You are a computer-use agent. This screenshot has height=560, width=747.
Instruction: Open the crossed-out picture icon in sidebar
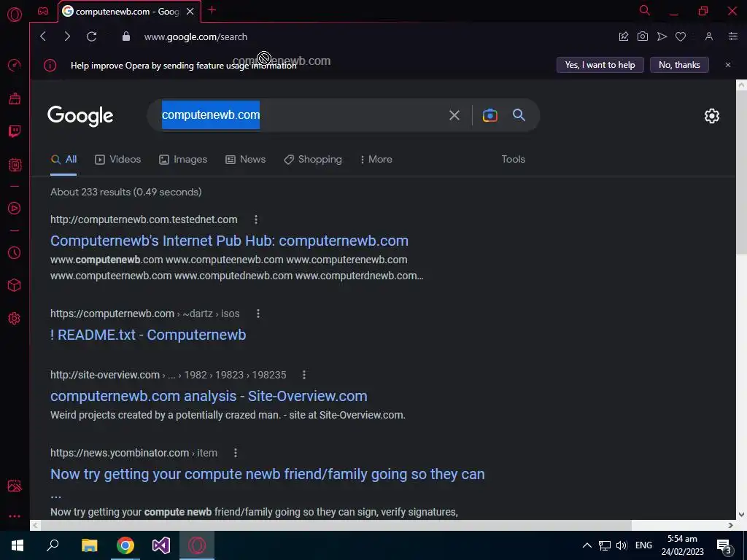(x=15, y=486)
